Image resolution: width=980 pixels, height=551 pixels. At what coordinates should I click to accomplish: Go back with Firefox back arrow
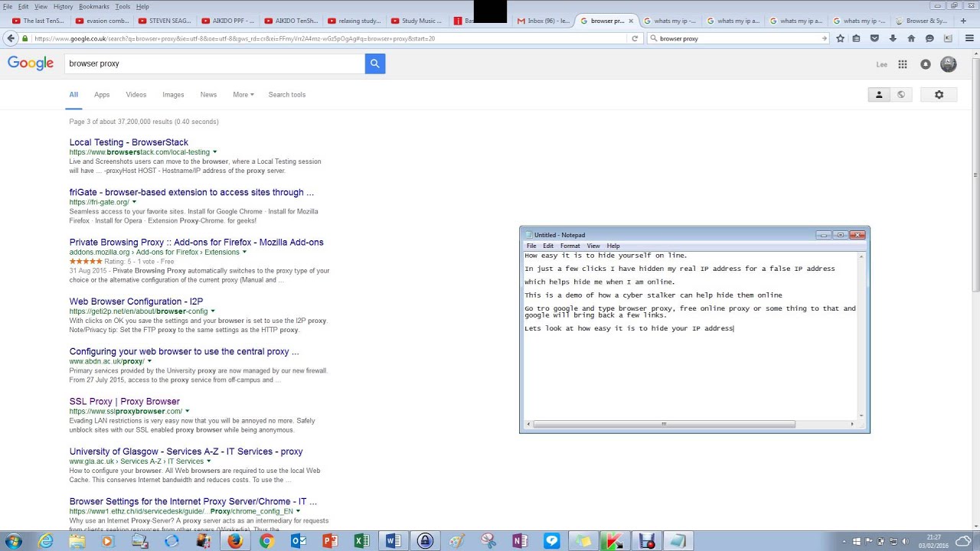[11, 37]
